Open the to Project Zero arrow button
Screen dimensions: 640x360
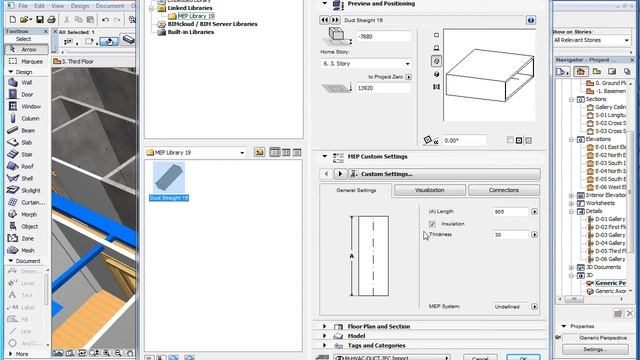click(409, 77)
